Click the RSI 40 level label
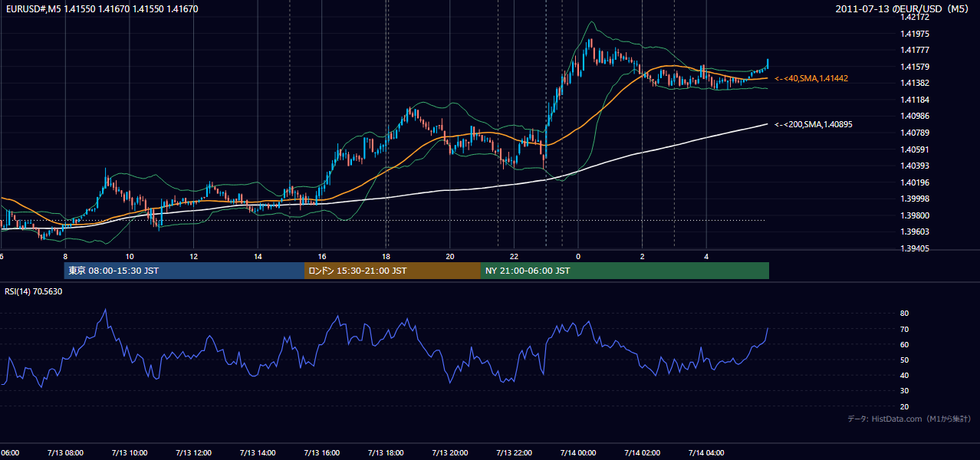980x460 pixels. pos(904,376)
